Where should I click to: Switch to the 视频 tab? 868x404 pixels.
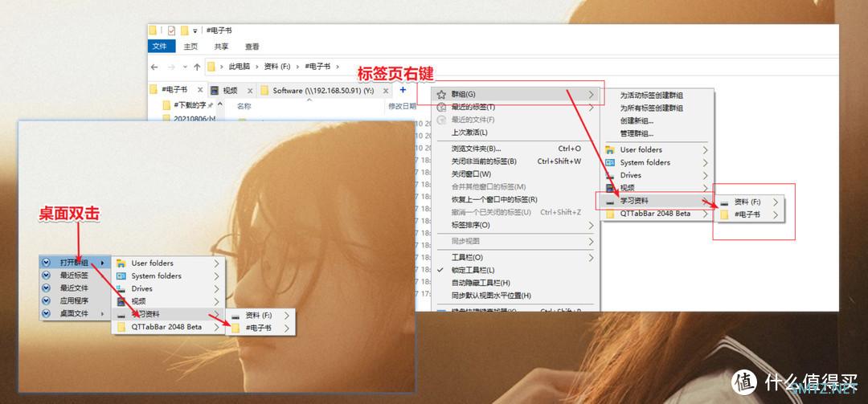click(x=231, y=90)
